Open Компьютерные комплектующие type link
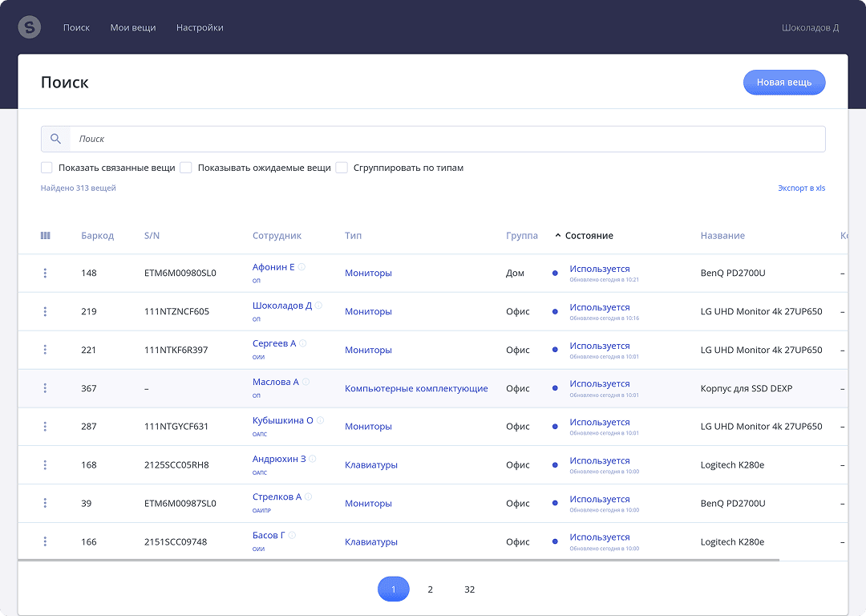The height and width of the screenshot is (616, 866). click(x=416, y=388)
